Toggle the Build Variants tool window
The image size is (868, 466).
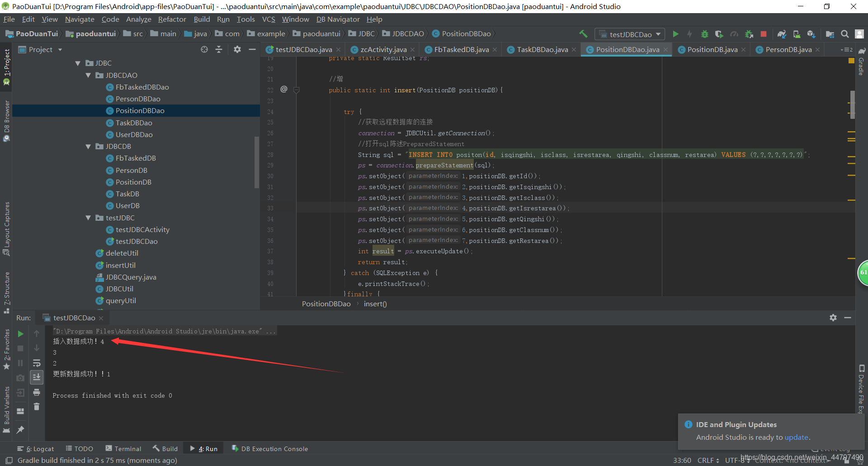pyautogui.click(x=6, y=410)
